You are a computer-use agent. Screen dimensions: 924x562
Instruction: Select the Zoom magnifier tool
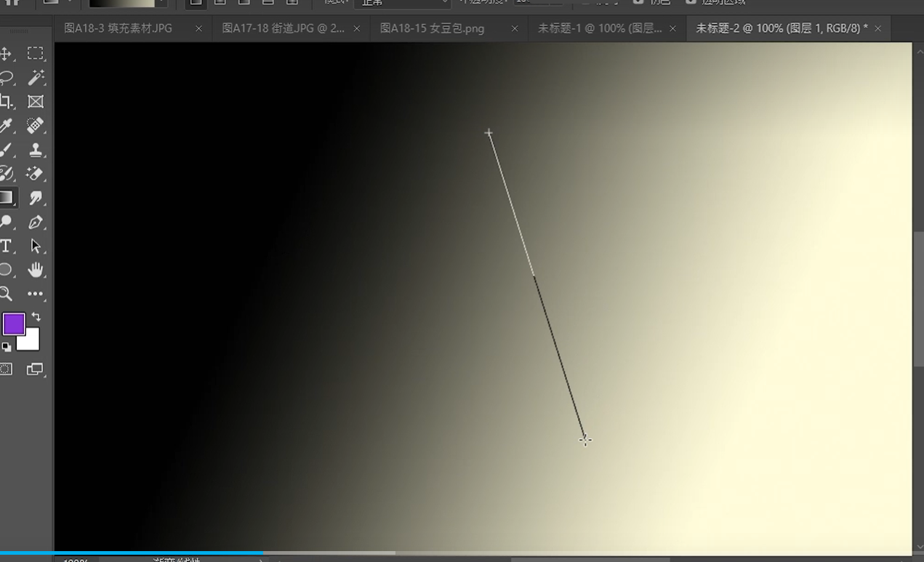[6, 294]
